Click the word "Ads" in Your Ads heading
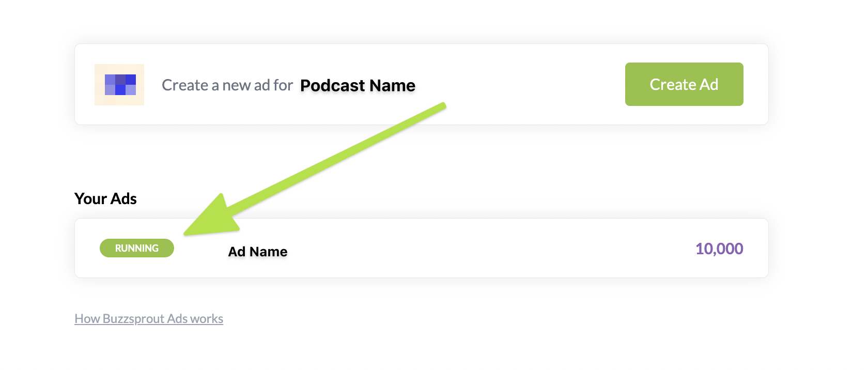 [x=124, y=198]
